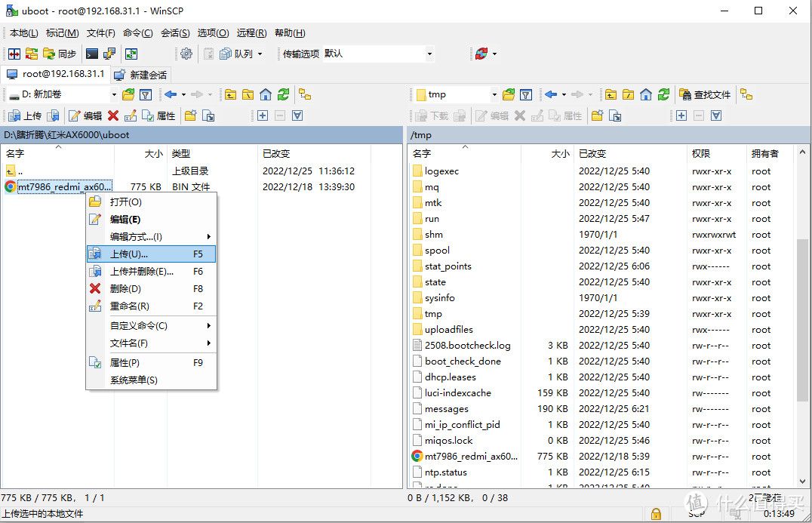The height and width of the screenshot is (523, 812).
Task: Open the 帮助(H) menu
Action: [290, 33]
